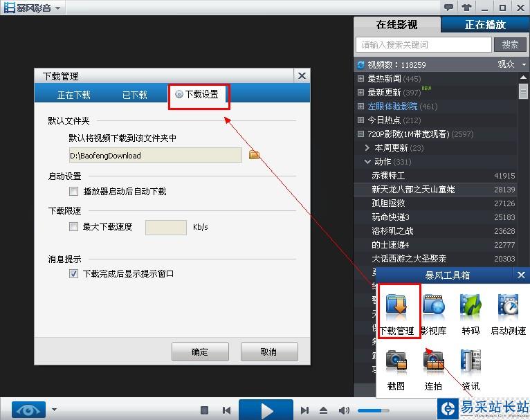Click the stop playback button
The height and width of the screenshot is (420, 530).
(205, 410)
